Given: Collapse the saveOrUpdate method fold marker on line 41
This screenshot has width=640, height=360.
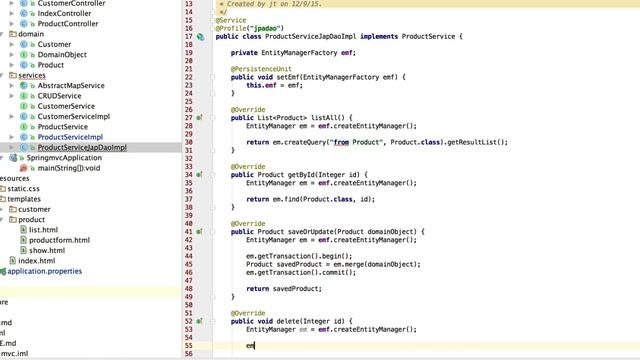Looking at the screenshot, I should point(212,232).
